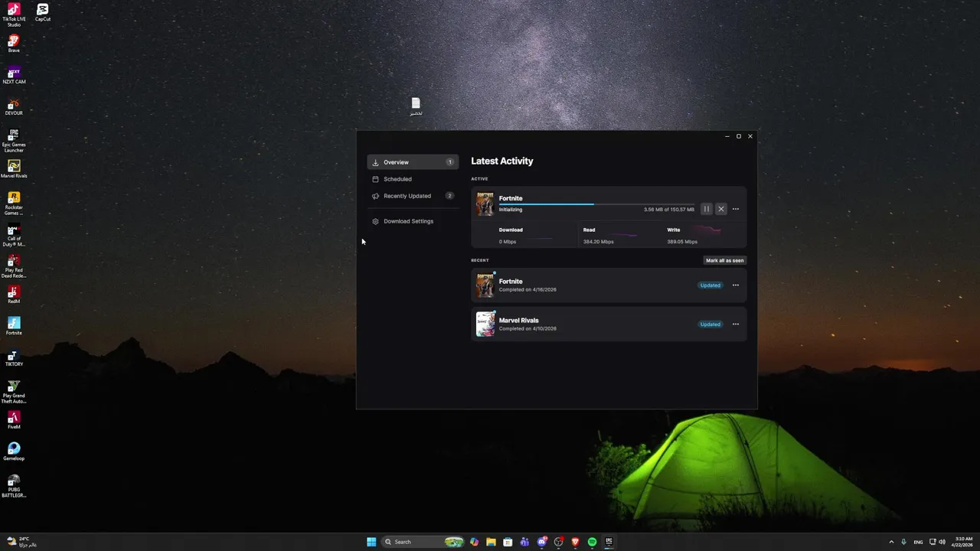The image size is (980, 551).
Task: Select DEVOUR desktop icon
Action: coord(14,107)
